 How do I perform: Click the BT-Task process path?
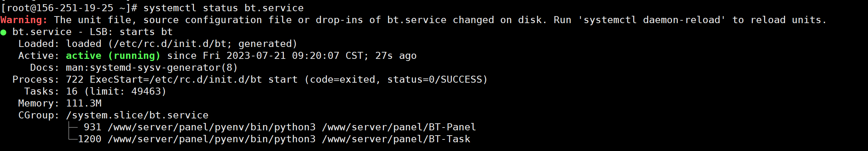pos(396,139)
